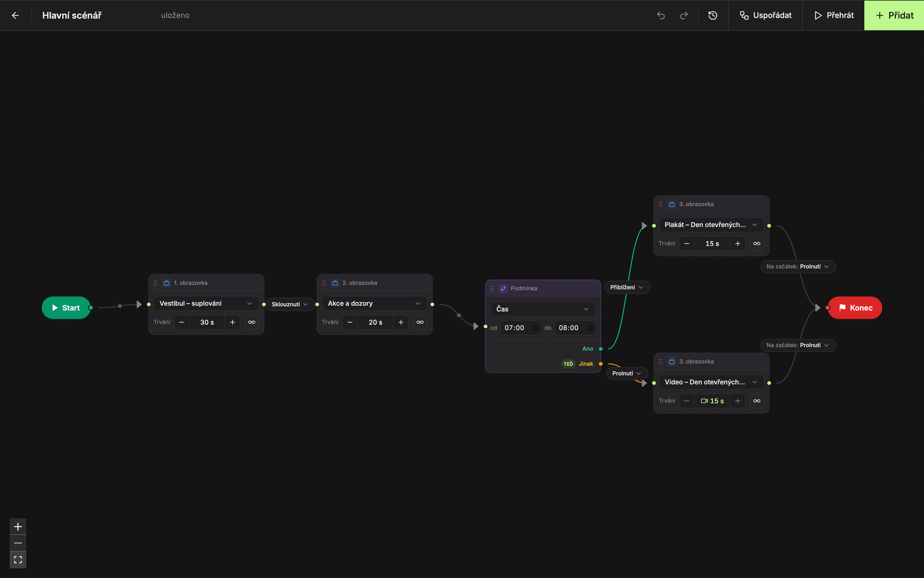Image resolution: width=924 pixels, height=578 pixels.
Task: Change the Sklouznutí transition
Action: [x=290, y=304]
